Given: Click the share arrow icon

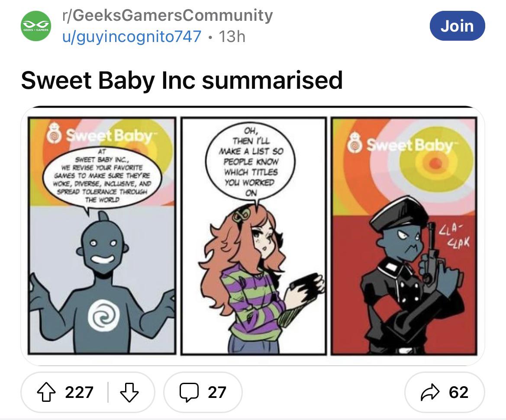Looking at the screenshot, I should coord(430,392).
